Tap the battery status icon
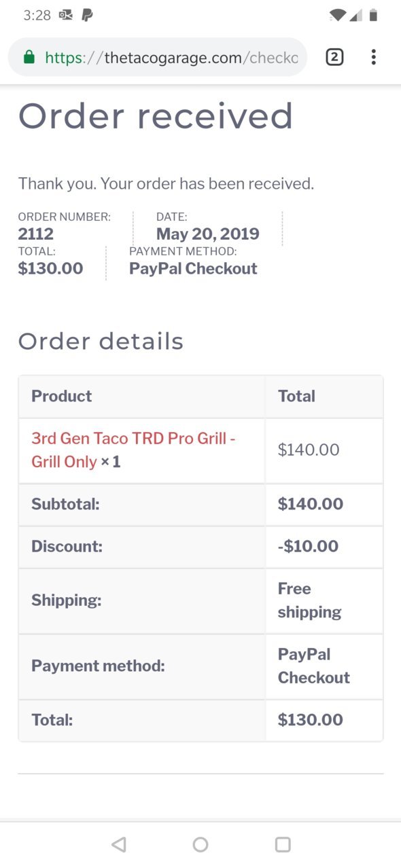This screenshot has width=401, height=868. (373, 15)
